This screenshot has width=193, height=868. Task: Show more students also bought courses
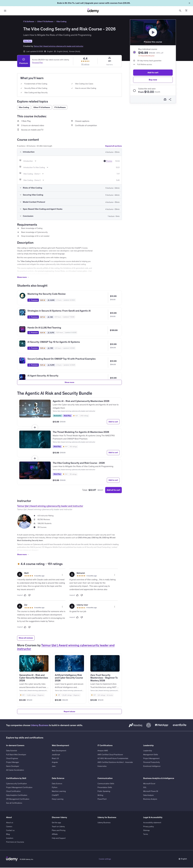click(69, 382)
